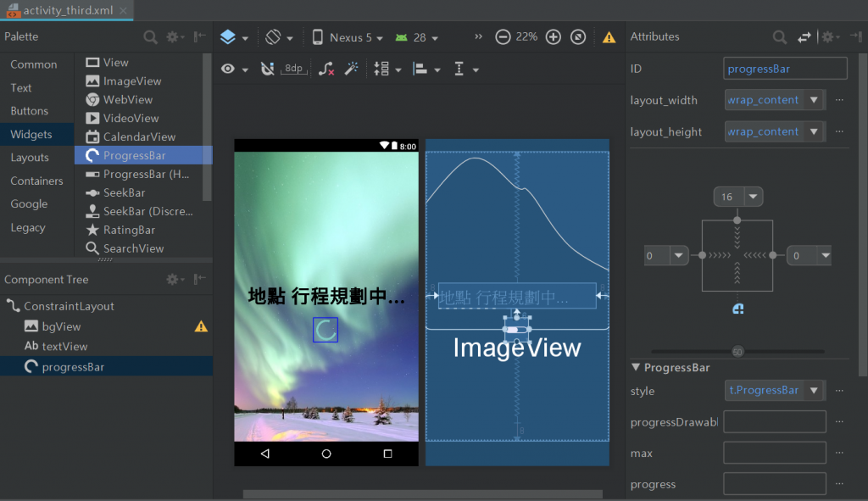Screen dimensions: 868x501
Task: Select Containers palette category
Action: (x=36, y=181)
